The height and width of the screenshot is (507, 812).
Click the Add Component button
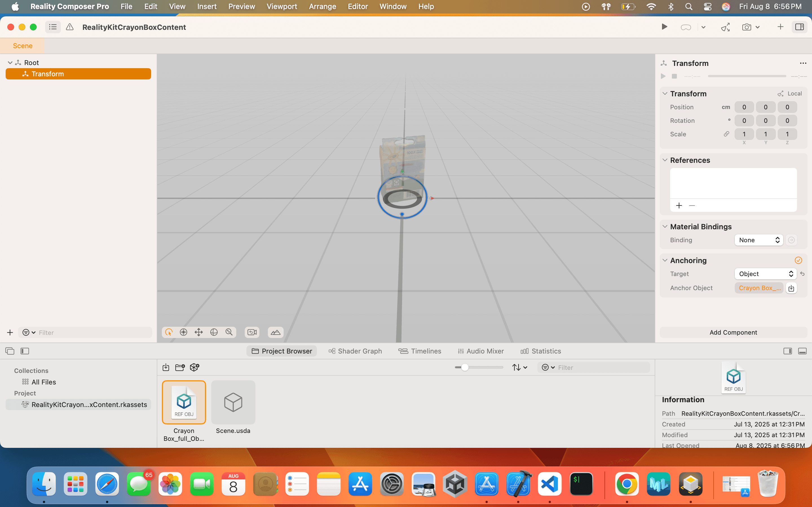pyautogui.click(x=733, y=332)
